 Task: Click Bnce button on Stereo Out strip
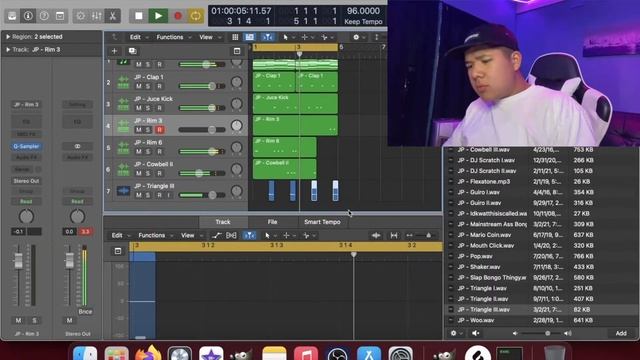click(85, 311)
